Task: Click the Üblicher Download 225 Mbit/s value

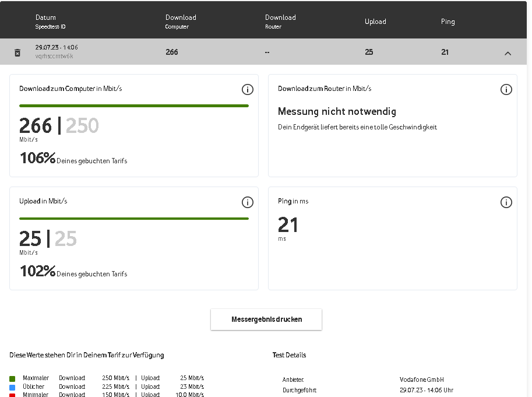Action: 116,387
